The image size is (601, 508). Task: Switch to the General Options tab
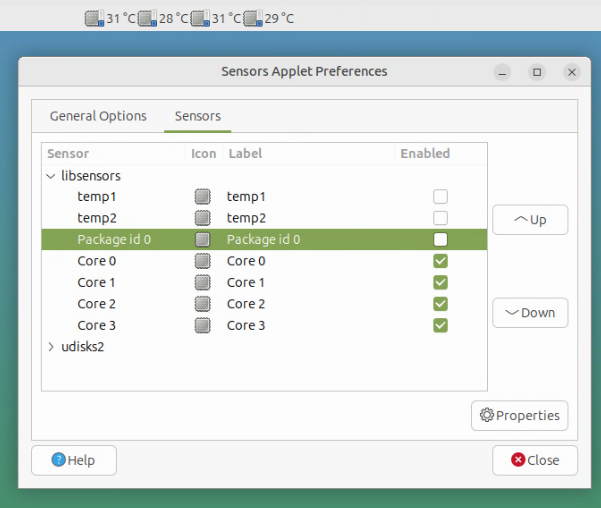[x=98, y=116]
